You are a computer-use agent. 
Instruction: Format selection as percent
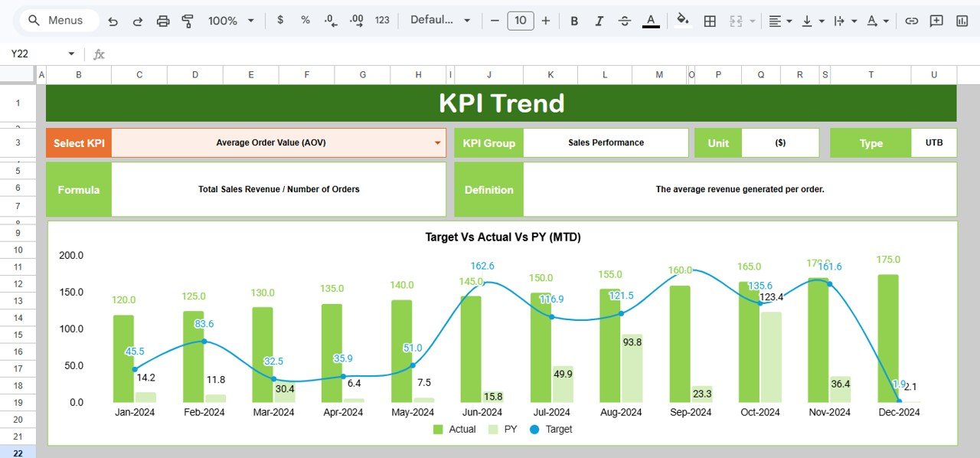[305, 21]
